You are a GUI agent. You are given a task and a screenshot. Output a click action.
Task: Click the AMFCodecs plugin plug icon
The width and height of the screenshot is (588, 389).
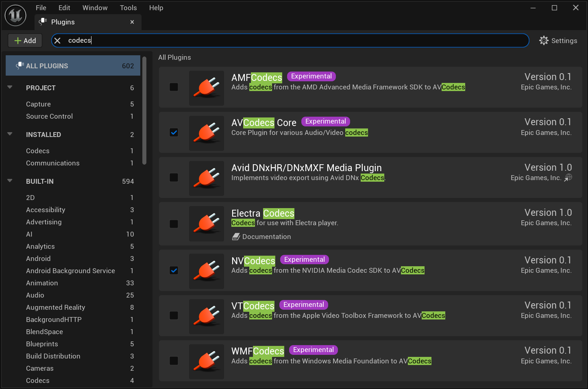click(207, 88)
